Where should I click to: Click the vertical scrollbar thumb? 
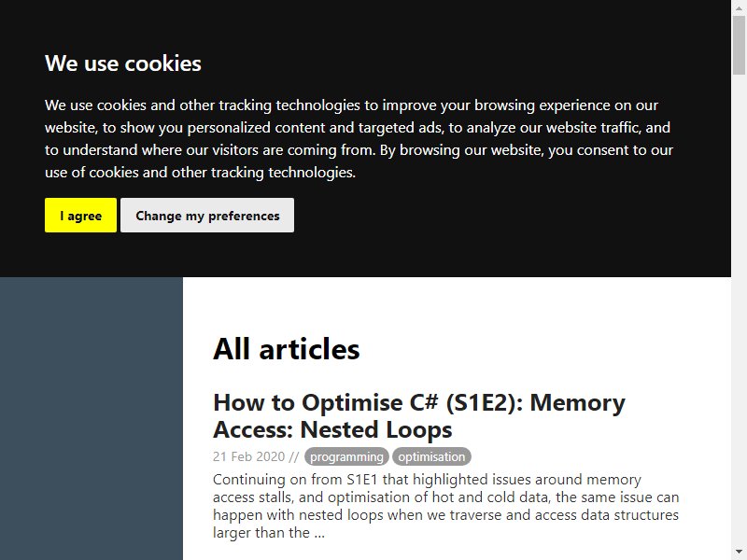pos(739,45)
